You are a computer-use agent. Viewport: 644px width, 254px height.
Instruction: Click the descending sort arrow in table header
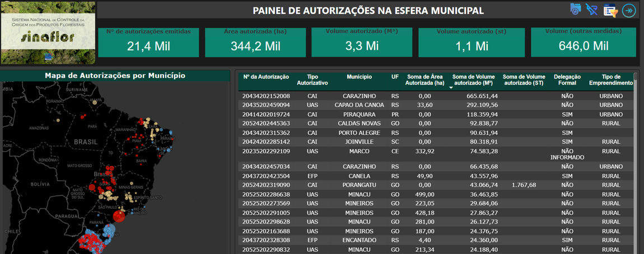[451, 88]
